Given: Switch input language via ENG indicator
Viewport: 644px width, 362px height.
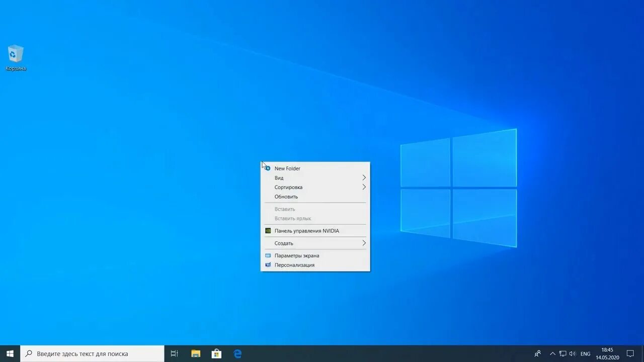Looking at the screenshot, I should tap(585, 353).
